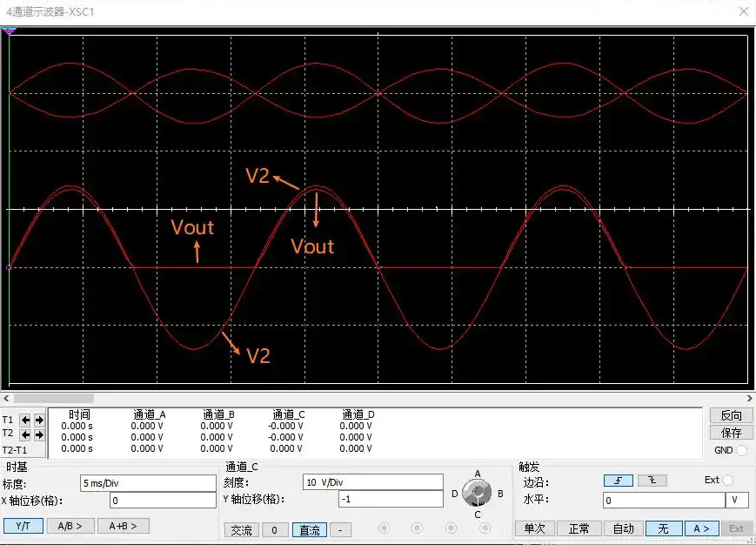Click the 反向 (reverse) button
The width and height of the screenshot is (756, 545).
tap(731, 415)
